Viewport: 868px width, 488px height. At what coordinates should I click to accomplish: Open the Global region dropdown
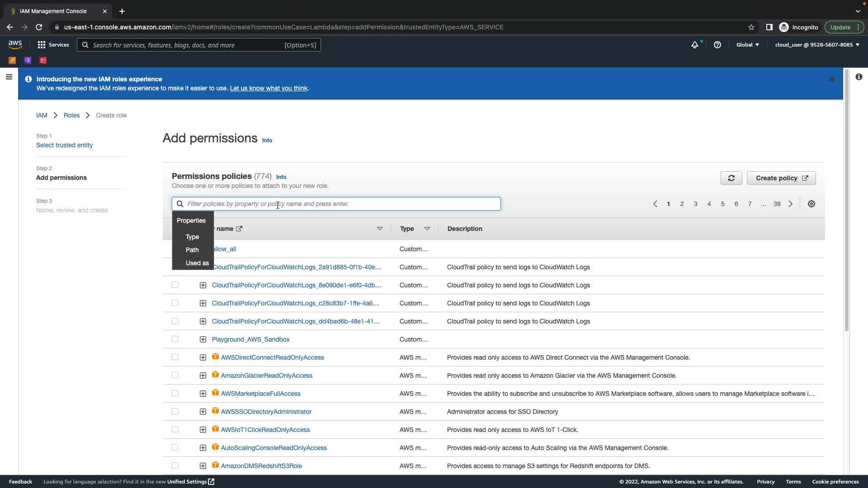click(x=748, y=45)
